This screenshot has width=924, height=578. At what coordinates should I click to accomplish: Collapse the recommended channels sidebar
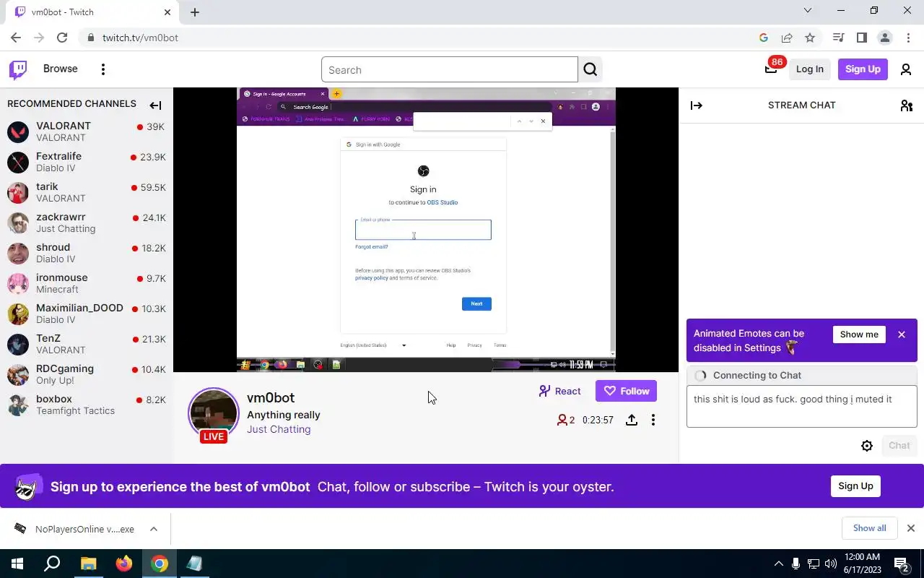pos(155,105)
